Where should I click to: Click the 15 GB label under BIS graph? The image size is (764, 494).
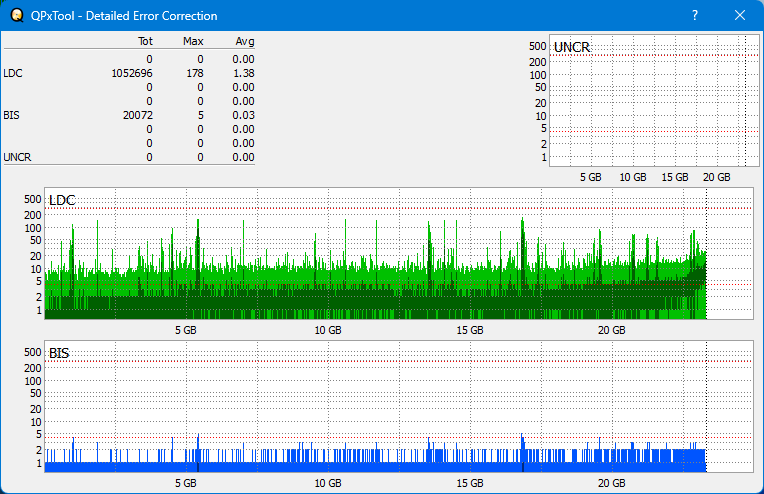(x=470, y=483)
